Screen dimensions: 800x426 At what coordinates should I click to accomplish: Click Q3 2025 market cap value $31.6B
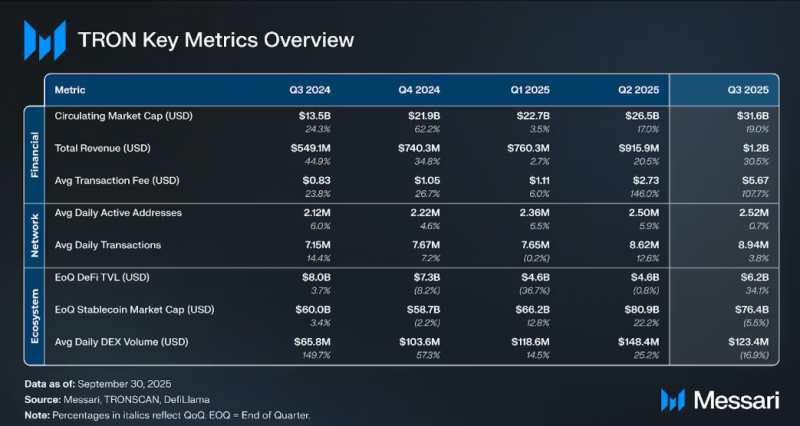pyautogui.click(x=752, y=116)
